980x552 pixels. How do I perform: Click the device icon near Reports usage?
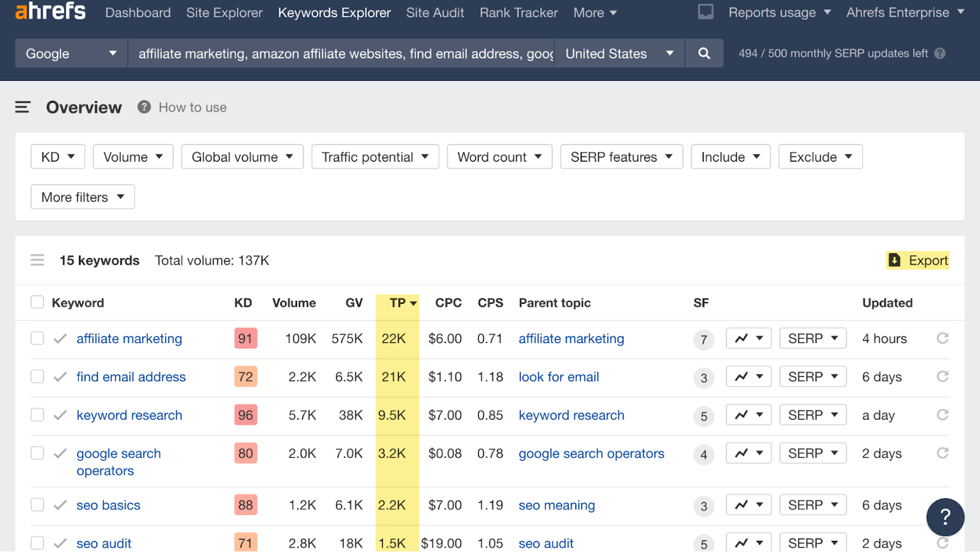coord(706,11)
